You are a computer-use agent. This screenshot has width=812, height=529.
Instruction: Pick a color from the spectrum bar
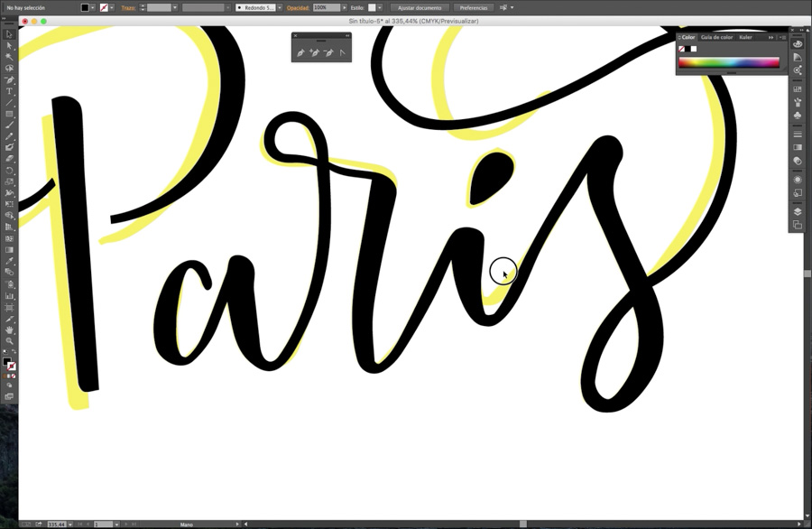(x=728, y=63)
